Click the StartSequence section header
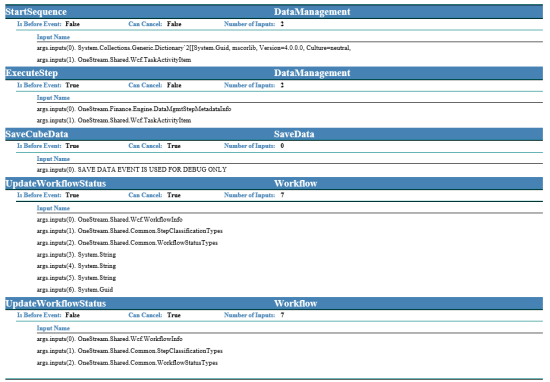The height and width of the screenshot is (382, 550). click(x=36, y=12)
